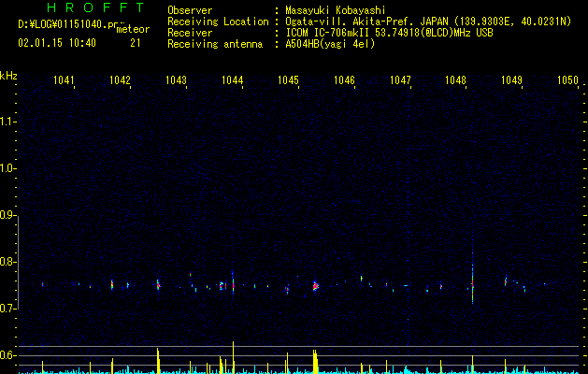Click time axis label 1045

click(288, 79)
